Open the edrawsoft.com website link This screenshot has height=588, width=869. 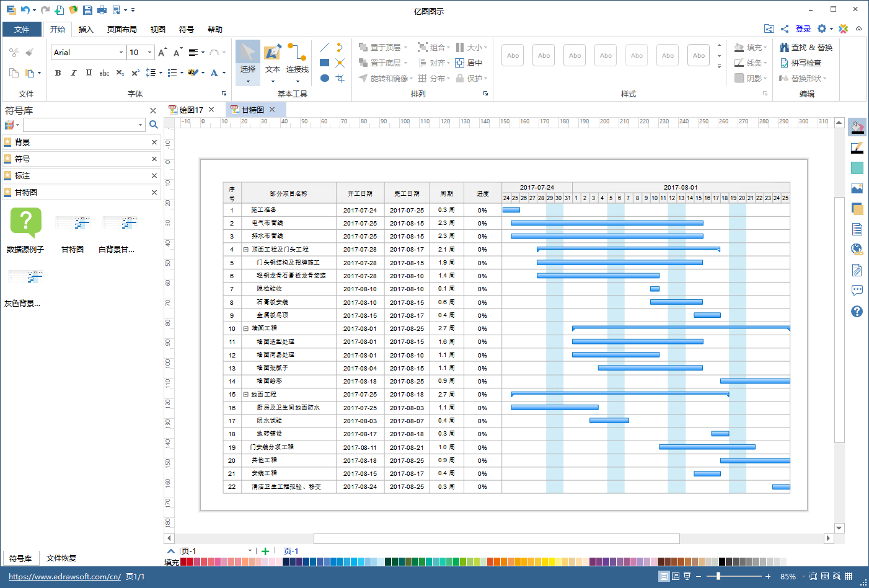pos(64,576)
